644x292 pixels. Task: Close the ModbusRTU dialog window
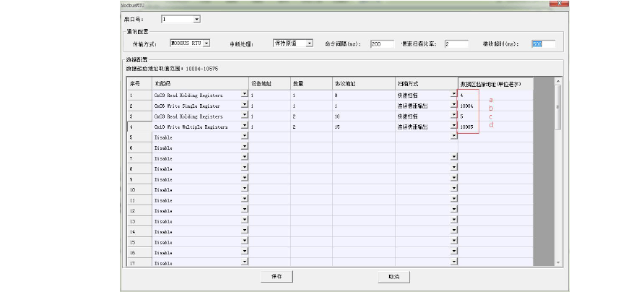561,4
